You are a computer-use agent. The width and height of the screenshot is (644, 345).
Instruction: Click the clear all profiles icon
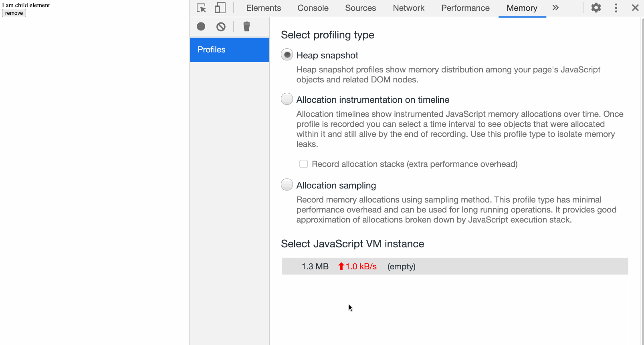tap(221, 27)
